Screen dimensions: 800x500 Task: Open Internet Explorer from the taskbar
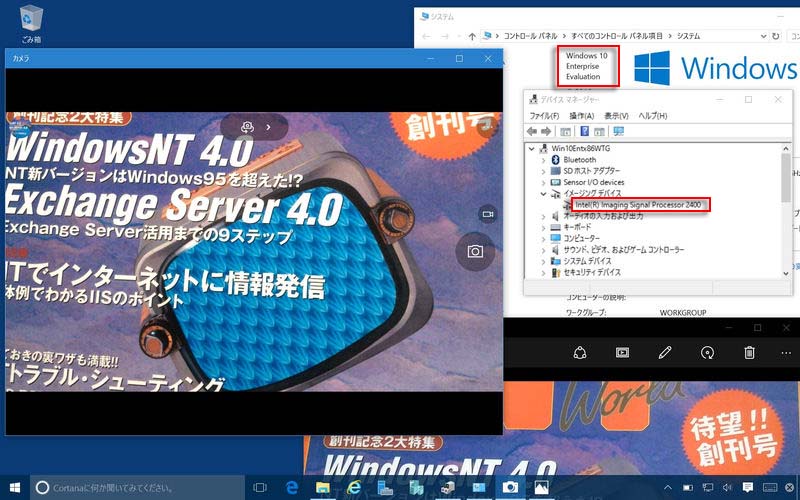(x=353, y=488)
